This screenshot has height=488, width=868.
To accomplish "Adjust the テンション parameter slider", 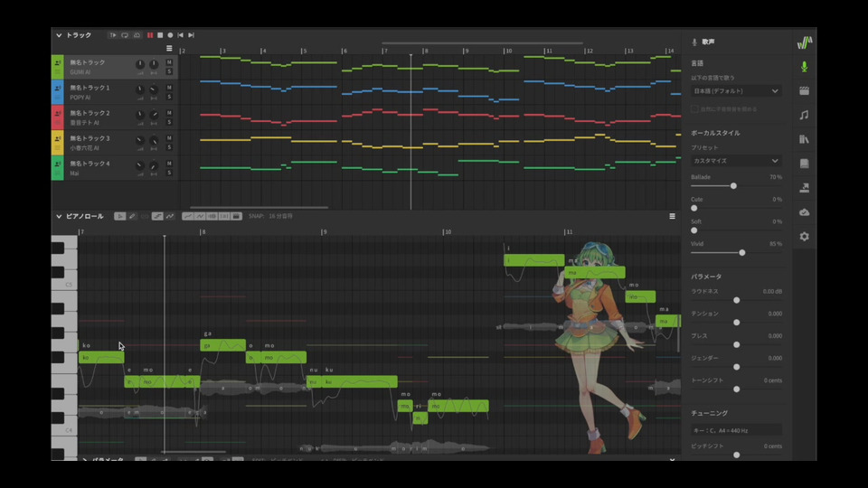I will (x=736, y=323).
